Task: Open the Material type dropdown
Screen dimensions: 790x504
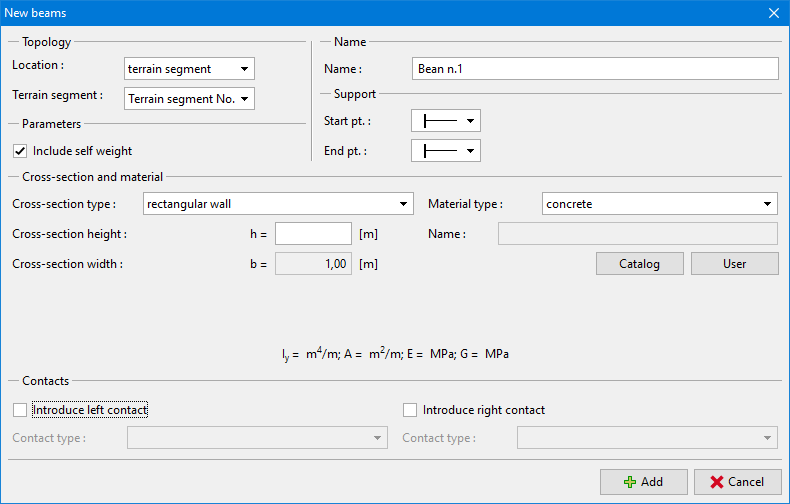Action: (x=659, y=204)
